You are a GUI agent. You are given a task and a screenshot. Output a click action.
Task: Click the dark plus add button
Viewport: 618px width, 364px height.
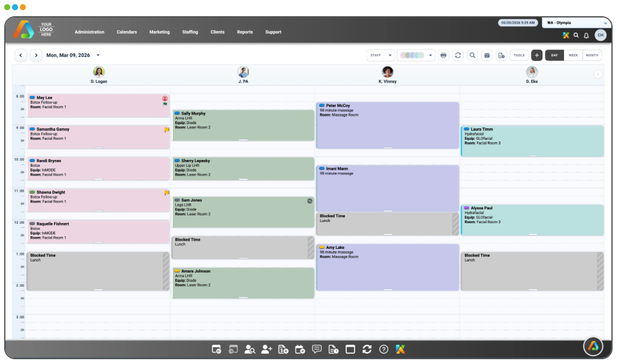coord(537,56)
